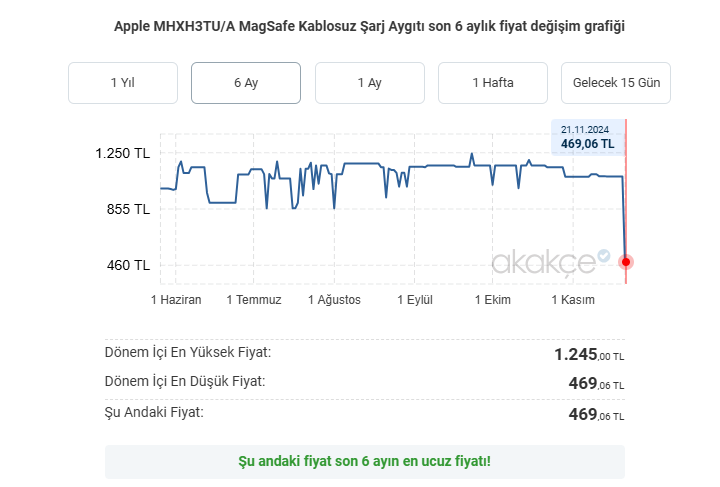Click the red current-price data point

click(626, 262)
